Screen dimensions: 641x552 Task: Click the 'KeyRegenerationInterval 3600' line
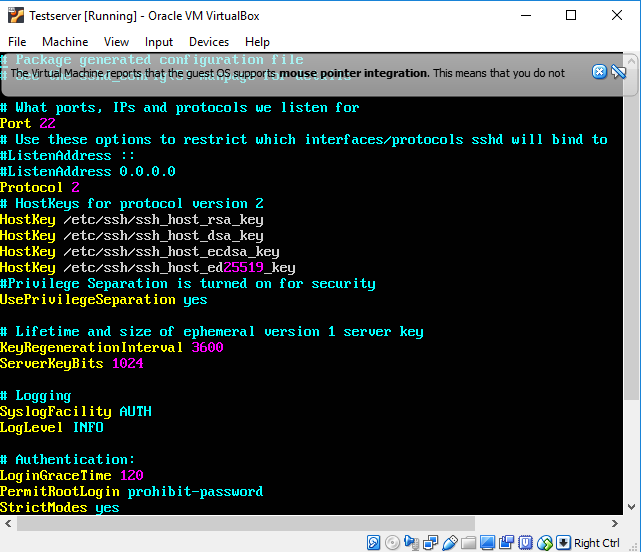click(112, 348)
